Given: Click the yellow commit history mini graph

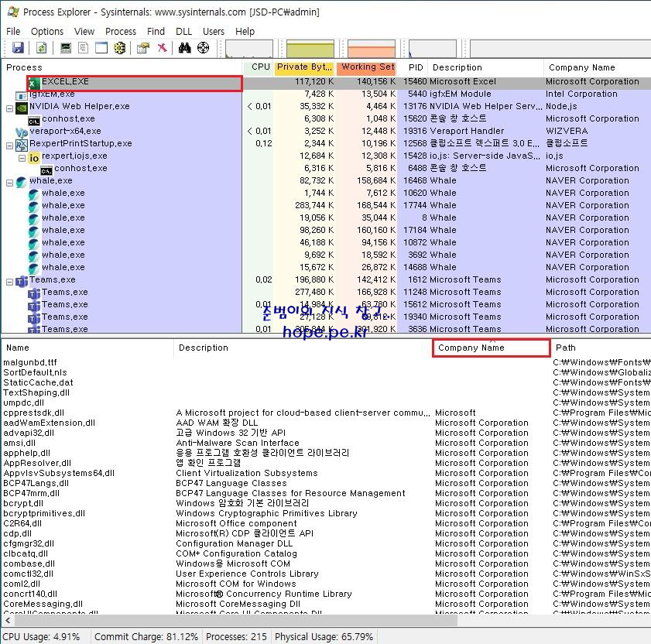Looking at the screenshot, I should 310,49.
